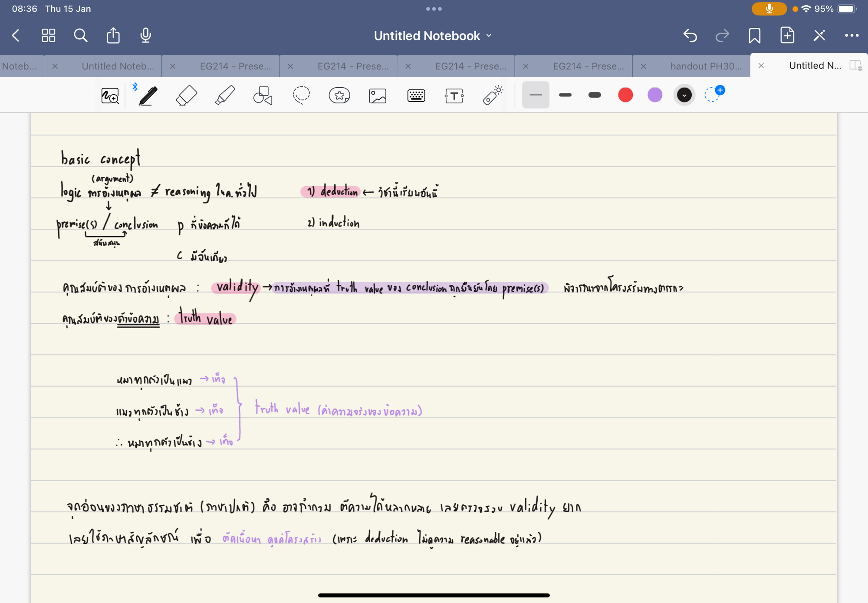Select the Pen tool

tap(148, 96)
